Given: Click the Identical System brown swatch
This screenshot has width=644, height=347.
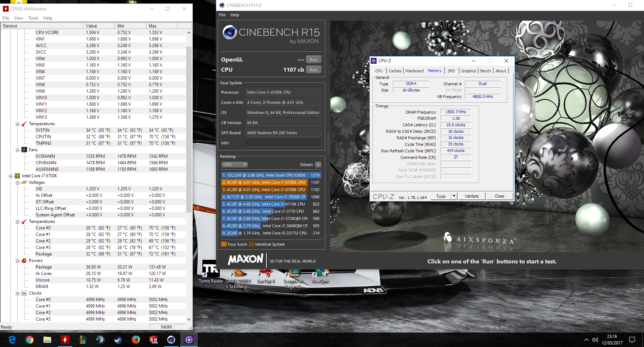Looking at the screenshot, I should pyautogui.click(x=251, y=244).
